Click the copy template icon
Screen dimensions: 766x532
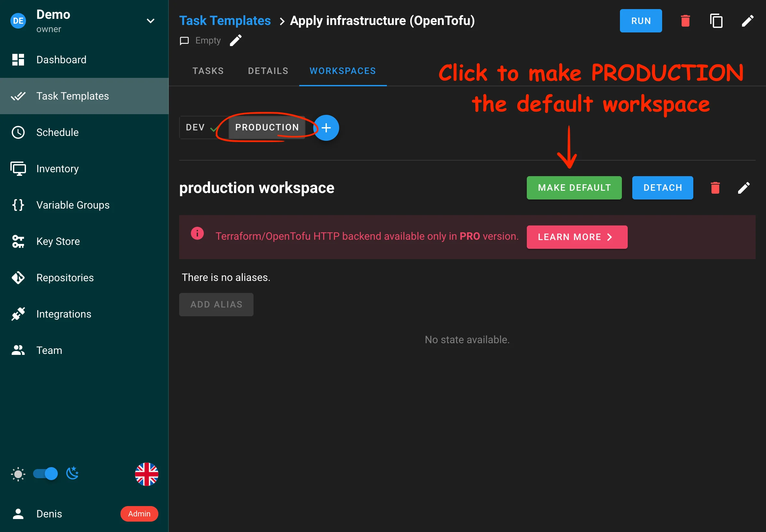click(716, 21)
